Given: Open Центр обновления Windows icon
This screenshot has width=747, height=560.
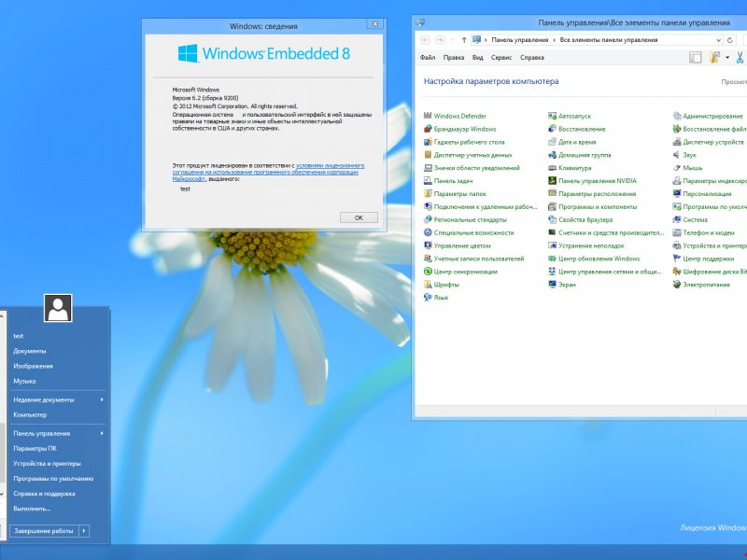Looking at the screenshot, I should click(552, 259).
